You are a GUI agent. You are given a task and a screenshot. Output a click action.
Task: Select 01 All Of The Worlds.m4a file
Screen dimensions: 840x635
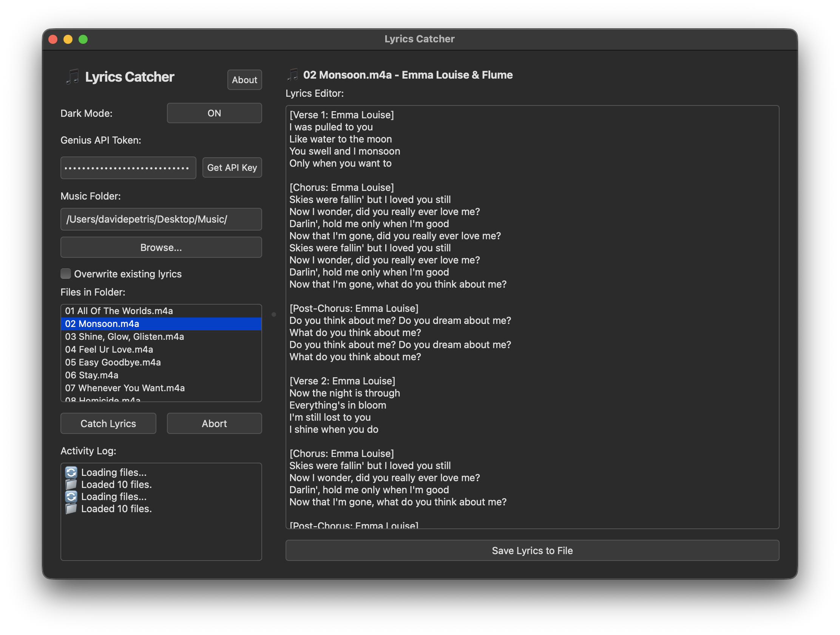pos(119,311)
